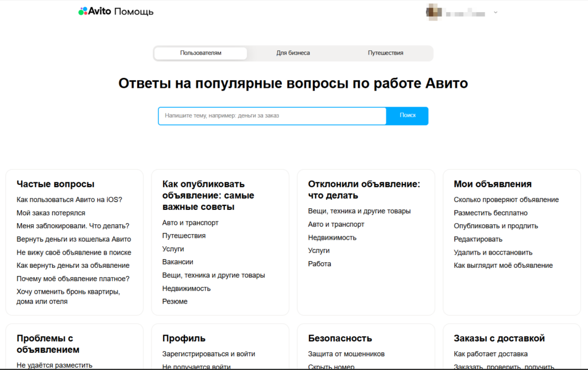
Task: Open Услуги under rejected ads
Action: tap(319, 251)
